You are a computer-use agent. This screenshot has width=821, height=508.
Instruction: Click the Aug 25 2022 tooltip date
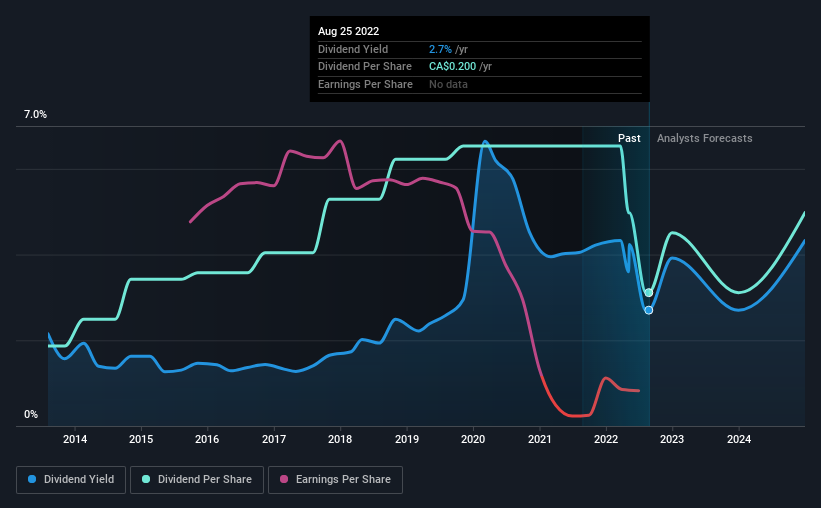pyautogui.click(x=348, y=31)
